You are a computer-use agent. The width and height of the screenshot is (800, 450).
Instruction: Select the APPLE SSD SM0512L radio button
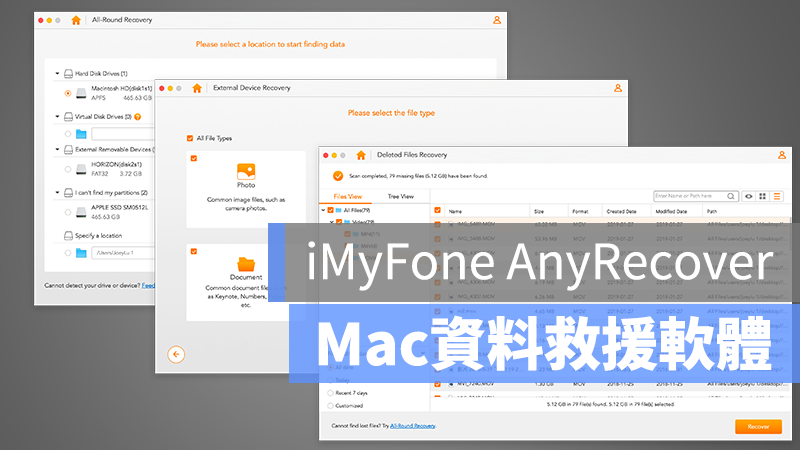click(x=68, y=212)
